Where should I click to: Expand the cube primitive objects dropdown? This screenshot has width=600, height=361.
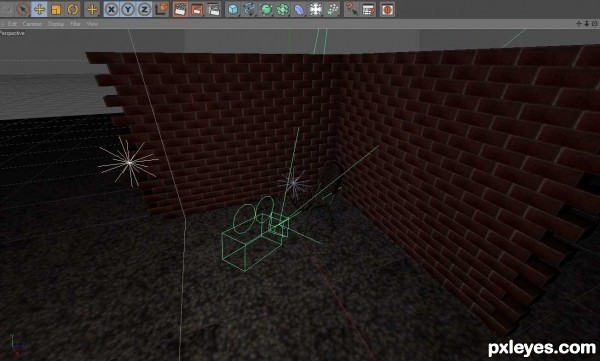tap(233, 9)
